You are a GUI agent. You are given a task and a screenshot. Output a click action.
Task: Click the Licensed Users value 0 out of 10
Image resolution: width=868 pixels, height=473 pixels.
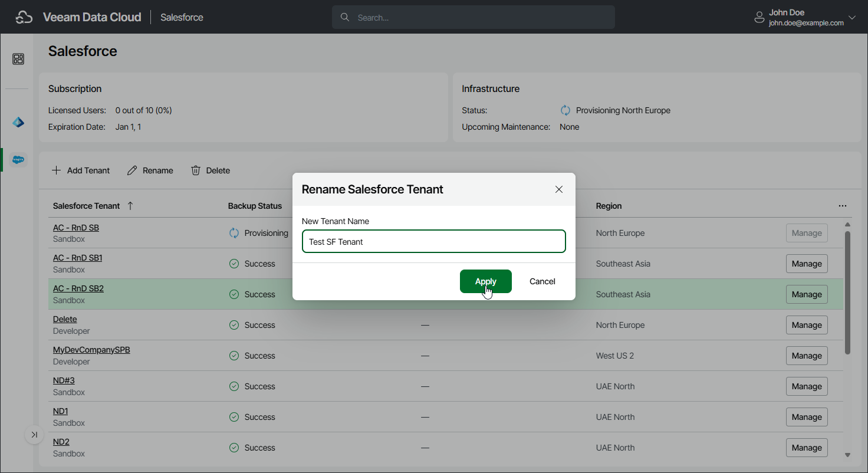[x=144, y=110]
